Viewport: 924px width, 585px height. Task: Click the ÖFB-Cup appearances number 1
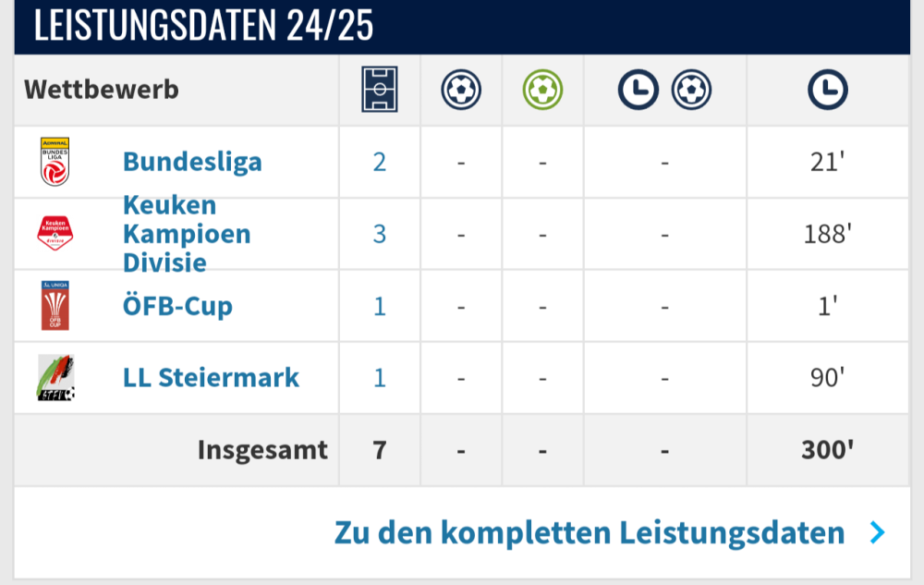[x=379, y=306]
